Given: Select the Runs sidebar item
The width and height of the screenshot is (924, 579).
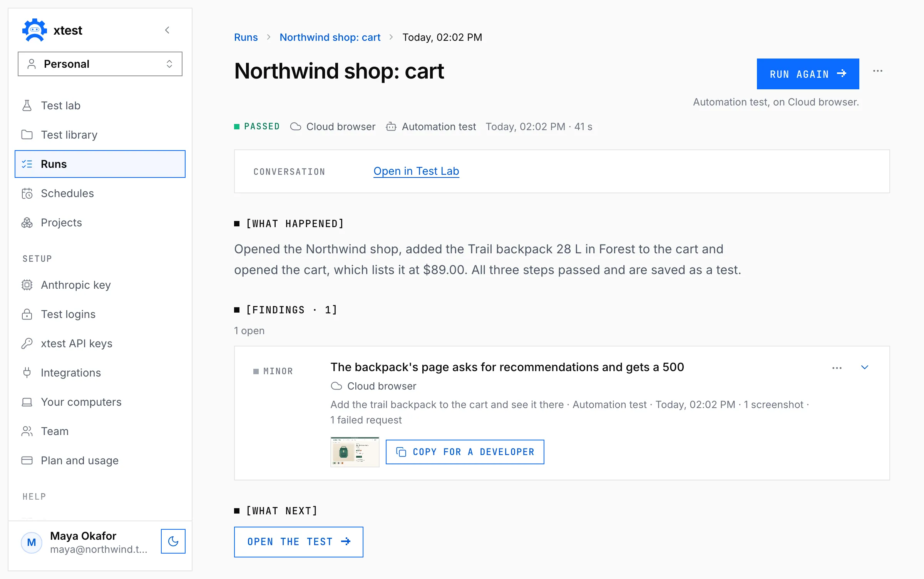Looking at the screenshot, I should [100, 164].
